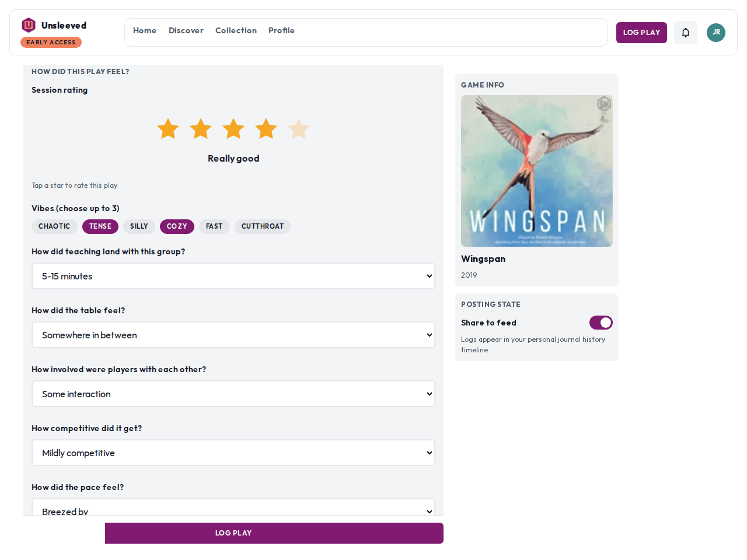The height and width of the screenshot is (560, 747).
Task: Deselect the TENSE vibe chip
Action: pos(100,226)
